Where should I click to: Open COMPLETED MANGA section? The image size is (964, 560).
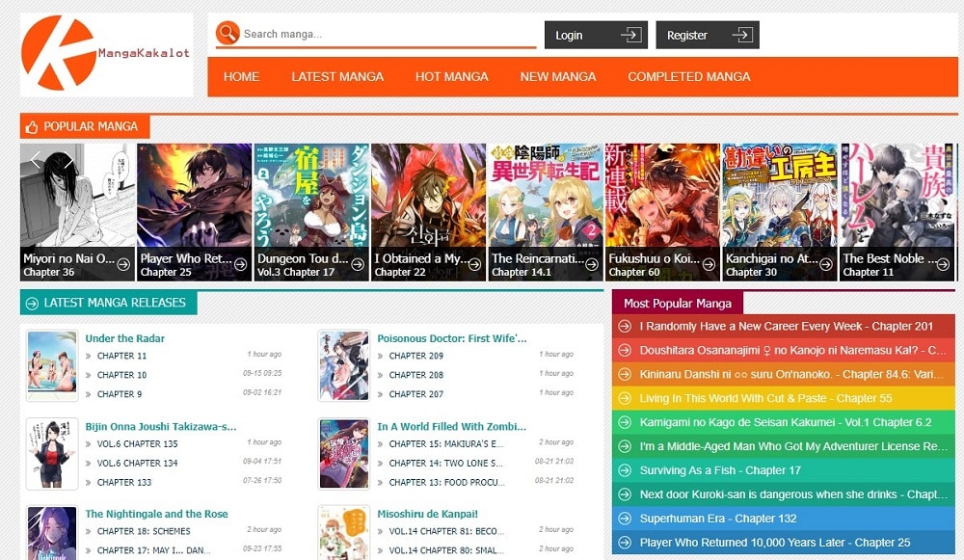click(x=689, y=77)
